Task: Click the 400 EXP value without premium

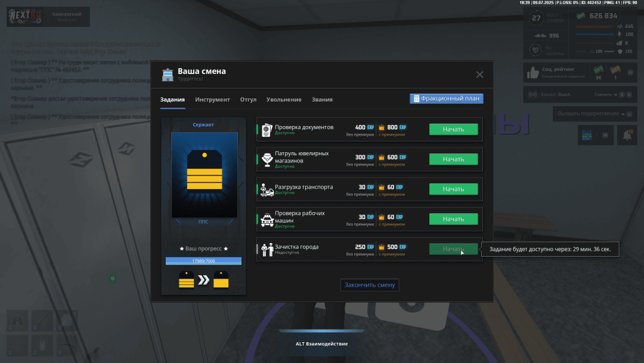Action: pos(364,127)
